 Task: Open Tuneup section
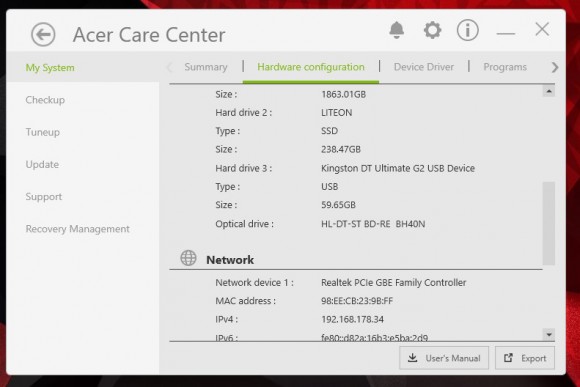pyautogui.click(x=43, y=132)
